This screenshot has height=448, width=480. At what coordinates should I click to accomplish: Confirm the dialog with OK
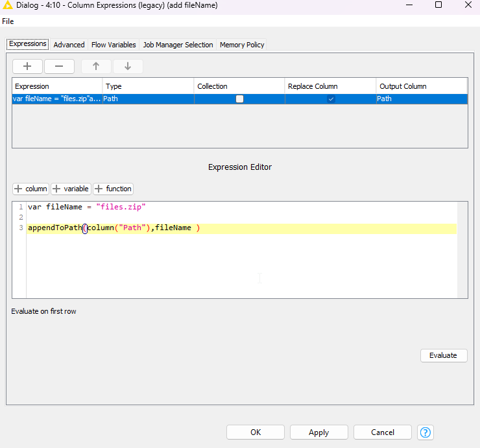(256, 432)
